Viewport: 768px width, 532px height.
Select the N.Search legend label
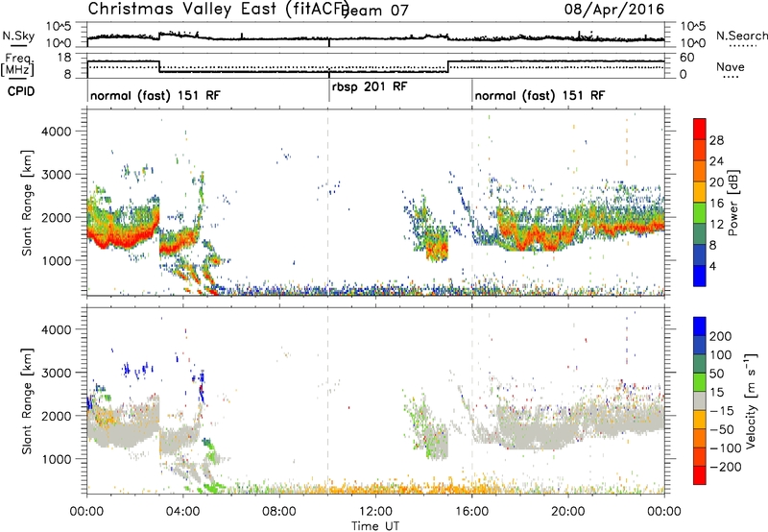point(741,36)
